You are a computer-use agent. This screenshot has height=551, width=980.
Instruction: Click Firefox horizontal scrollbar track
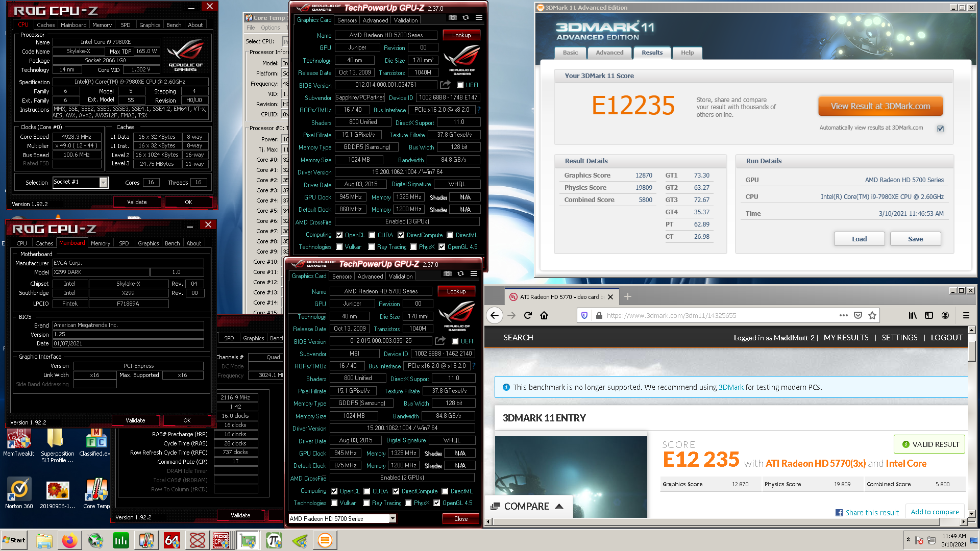pyautogui.click(x=726, y=521)
